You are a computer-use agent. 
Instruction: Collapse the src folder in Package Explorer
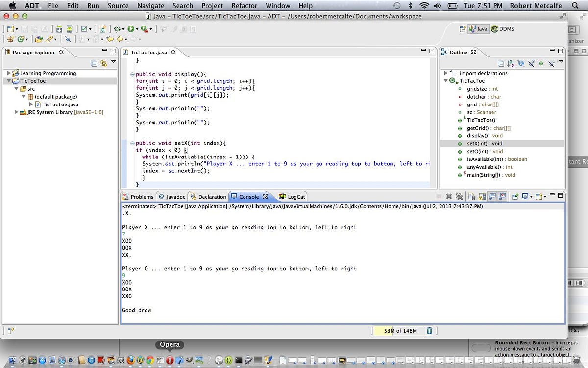coord(16,88)
